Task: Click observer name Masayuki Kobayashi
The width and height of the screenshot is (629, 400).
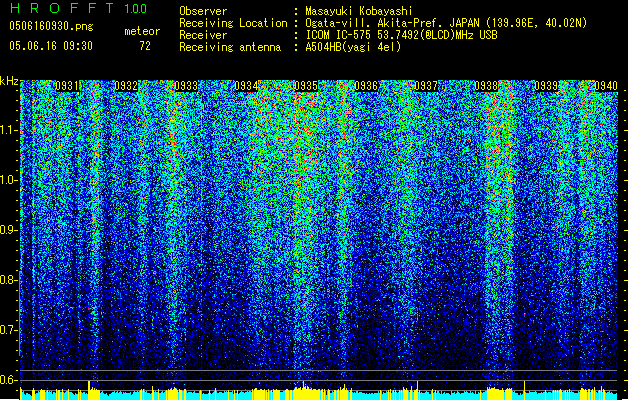Action: click(359, 11)
